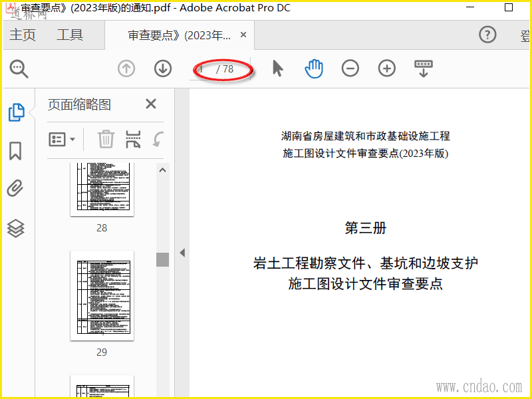Close the 审查要点 document tab
Image resolution: width=532 pixels, height=399 pixels.
point(243,35)
